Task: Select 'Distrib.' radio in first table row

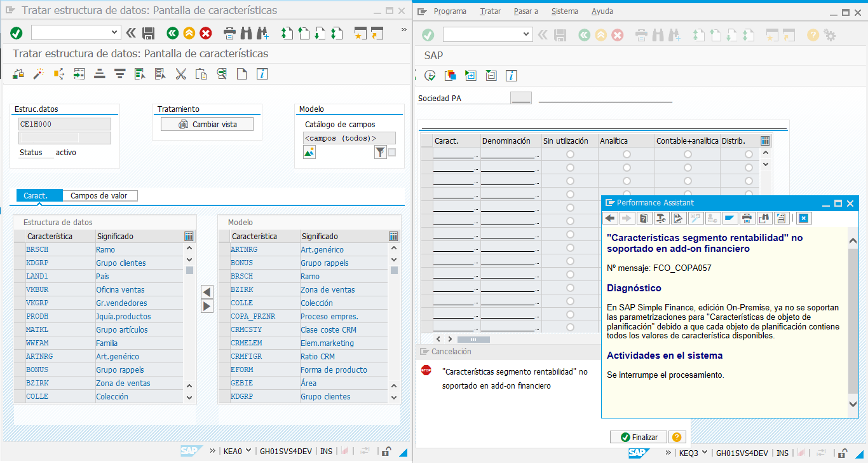Action: click(749, 155)
